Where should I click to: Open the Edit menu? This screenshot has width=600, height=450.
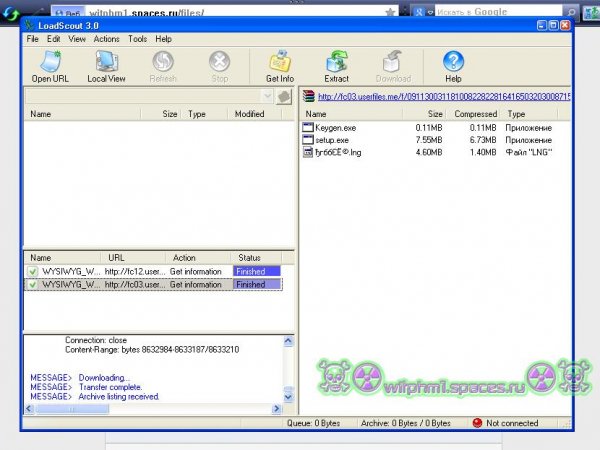pyautogui.click(x=54, y=39)
